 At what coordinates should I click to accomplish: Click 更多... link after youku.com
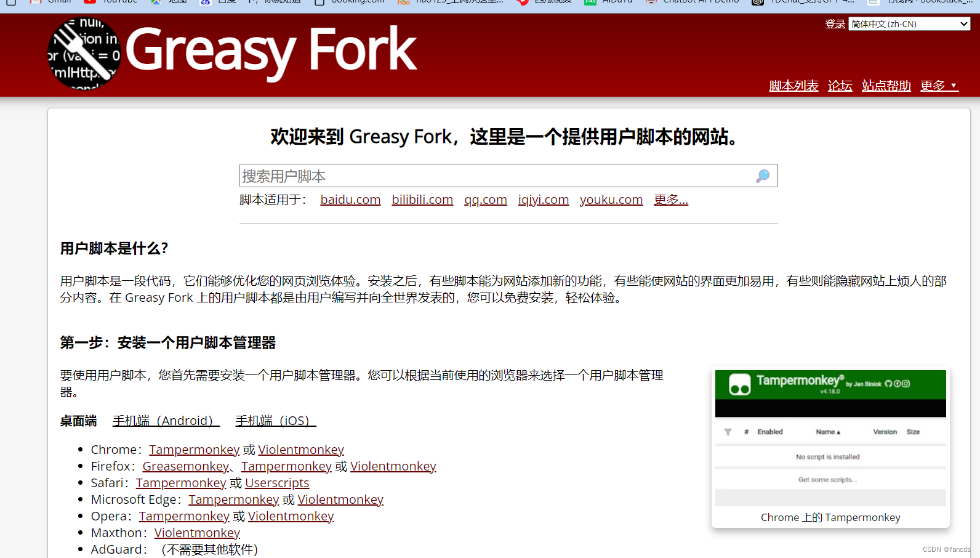click(671, 200)
